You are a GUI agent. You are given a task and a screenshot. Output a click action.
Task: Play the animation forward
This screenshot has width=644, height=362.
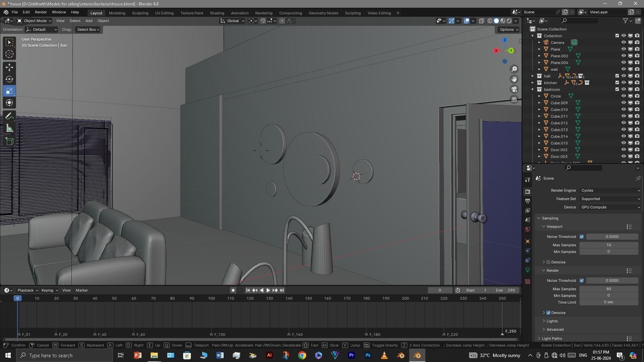[268, 290]
